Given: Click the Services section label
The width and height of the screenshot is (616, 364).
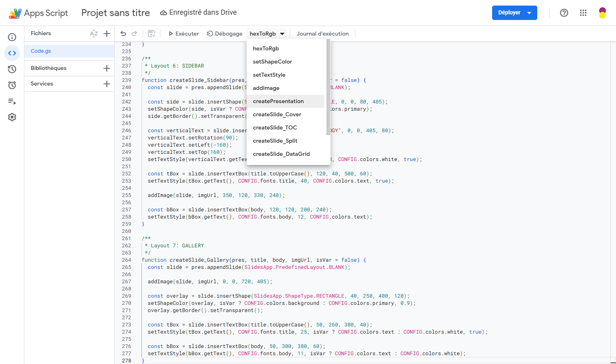Looking at the screenshot, I should tap(42, 84).
